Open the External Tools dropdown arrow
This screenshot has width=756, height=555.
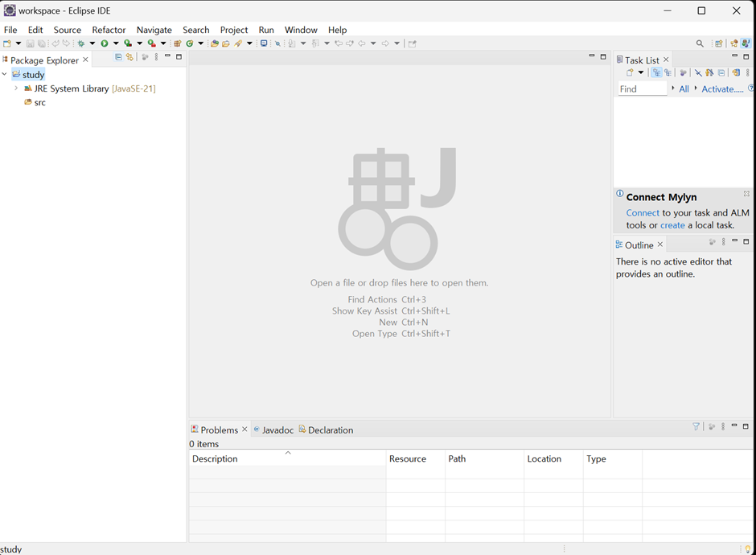click(163, 43)
